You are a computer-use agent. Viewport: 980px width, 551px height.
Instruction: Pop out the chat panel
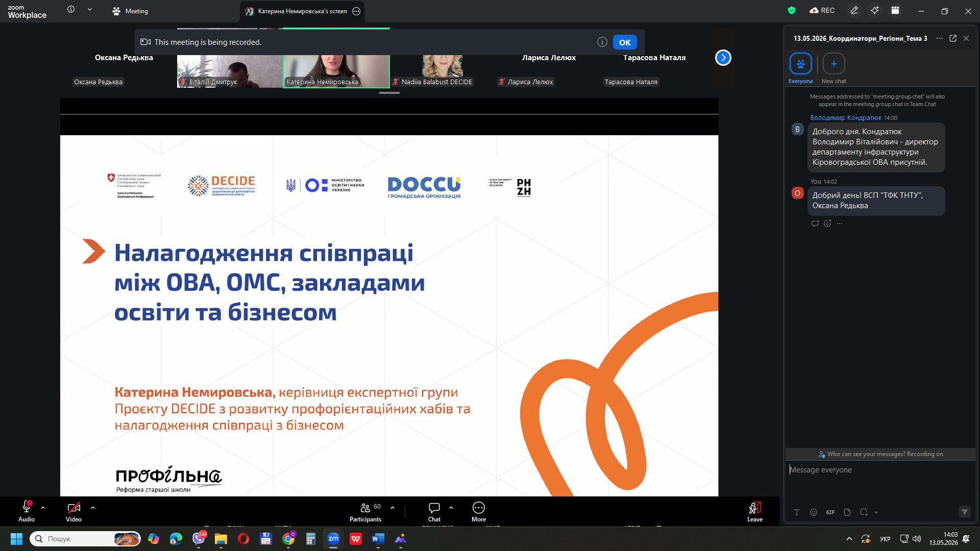tap(953, 38)
